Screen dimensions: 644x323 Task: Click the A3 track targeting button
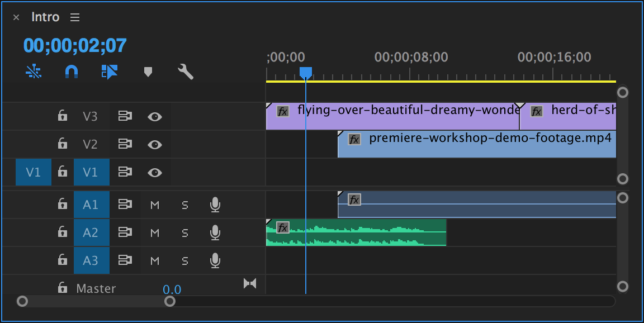[x=91, y=260]
